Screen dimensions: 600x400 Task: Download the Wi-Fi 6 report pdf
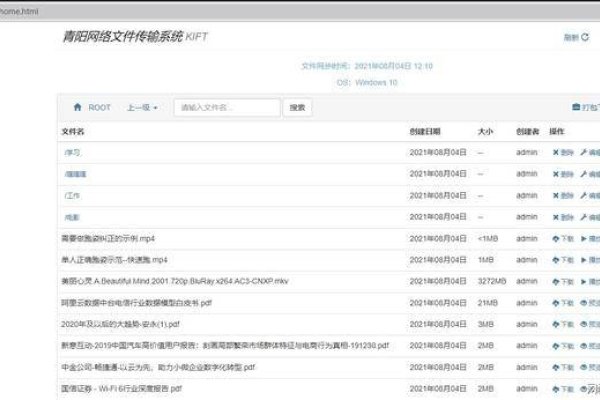pyautogui.click(x=563, y=389)
